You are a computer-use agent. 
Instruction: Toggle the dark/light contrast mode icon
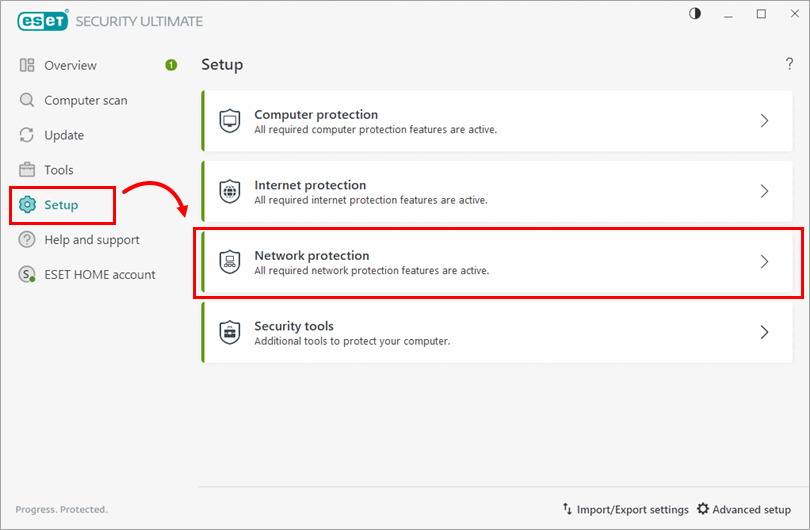(696, 14)
